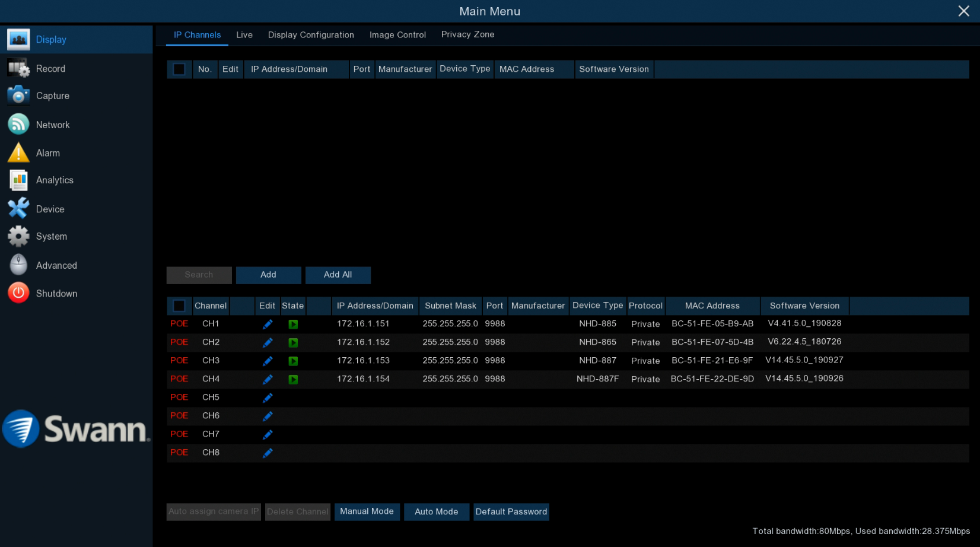The image size is (980, 547).
Task: Click the Analytics chart icon
Action: [18, 180]
